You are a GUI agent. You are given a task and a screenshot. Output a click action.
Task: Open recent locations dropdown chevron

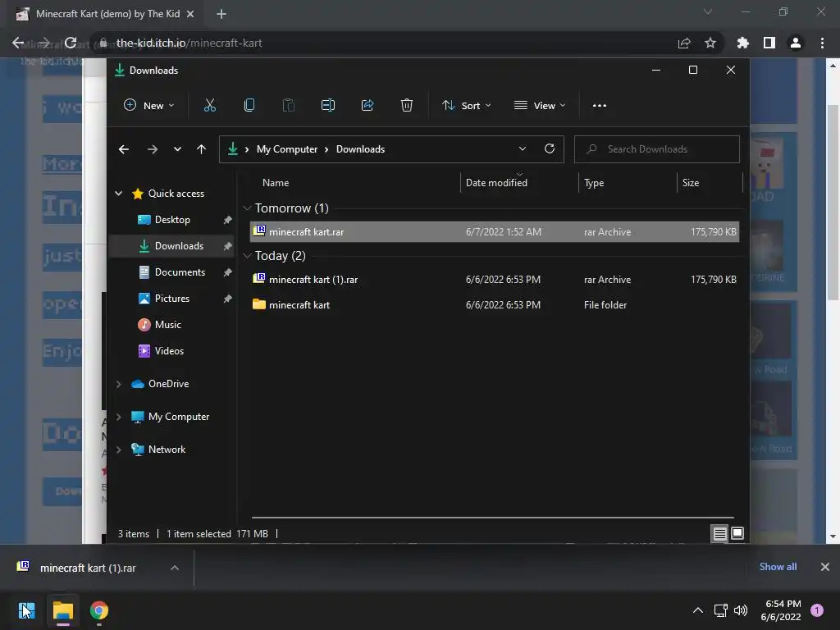coord(177,149)
